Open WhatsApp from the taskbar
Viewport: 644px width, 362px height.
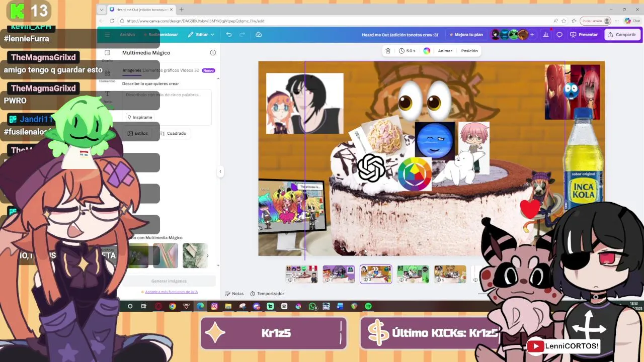312,306
